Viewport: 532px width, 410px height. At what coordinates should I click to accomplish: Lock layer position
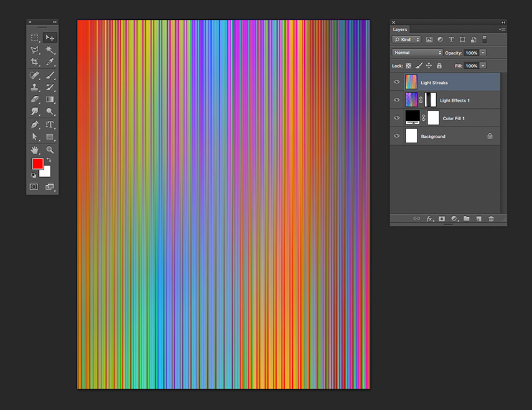pos(429,66)
